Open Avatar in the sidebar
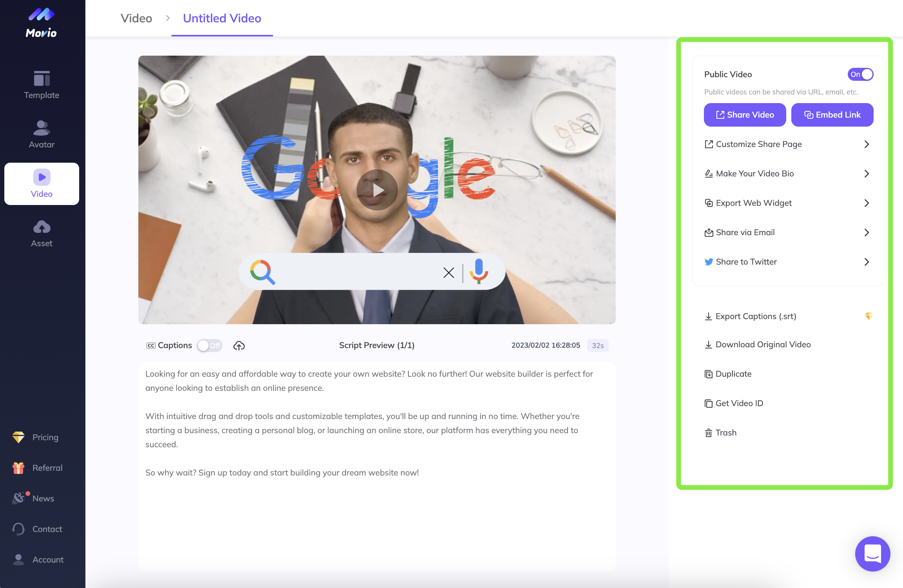The height and width of the screenshot is (588, 903). [x=42, y=134]
